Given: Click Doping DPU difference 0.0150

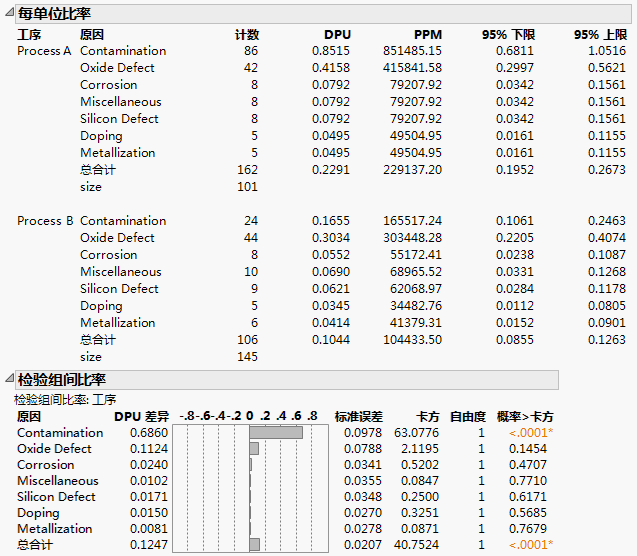Looking at the screenshot, I should (x=149, y=513).
